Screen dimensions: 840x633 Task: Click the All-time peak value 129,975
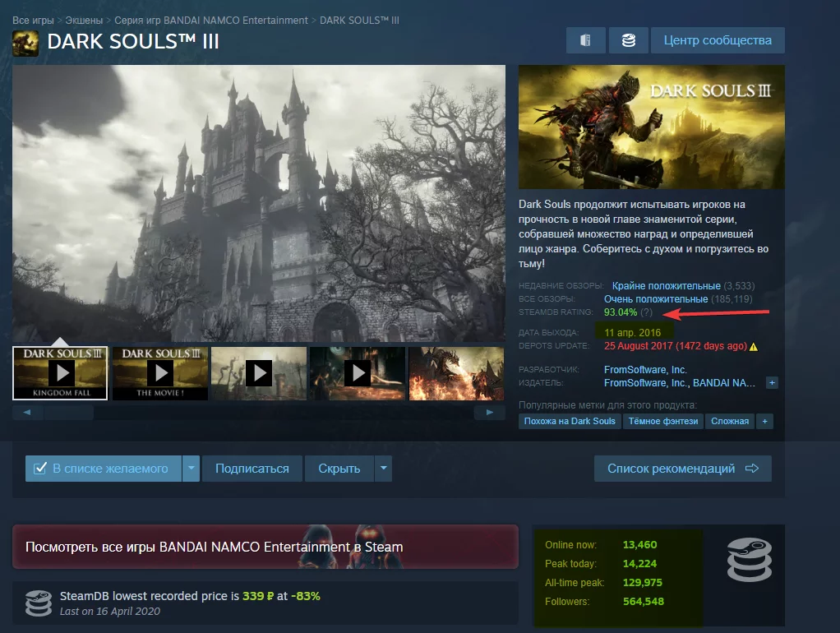tap(642, 583)
